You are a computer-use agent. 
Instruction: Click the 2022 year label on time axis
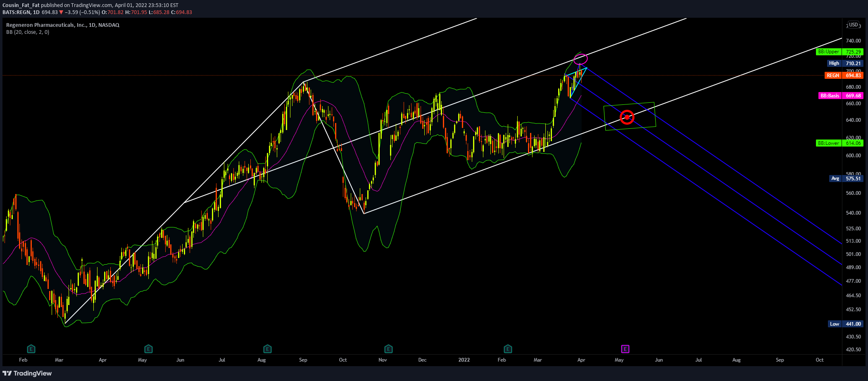(464, 360)
